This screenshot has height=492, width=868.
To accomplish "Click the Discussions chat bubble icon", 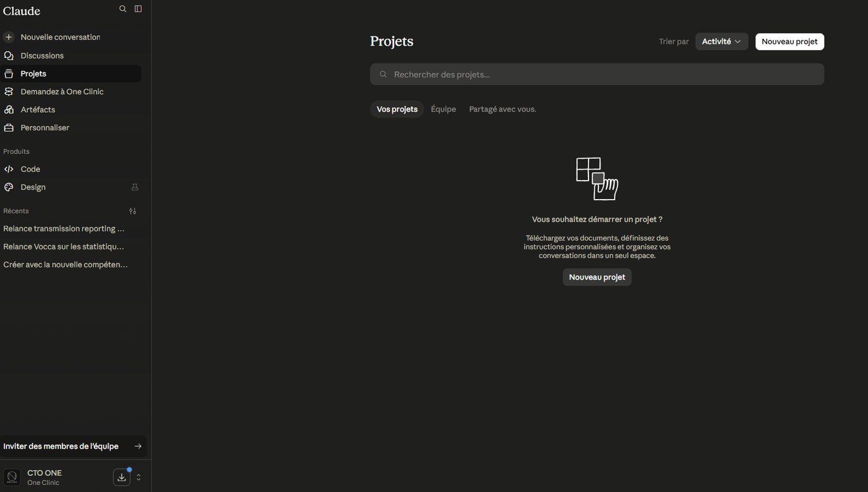I will click(9, 56).
